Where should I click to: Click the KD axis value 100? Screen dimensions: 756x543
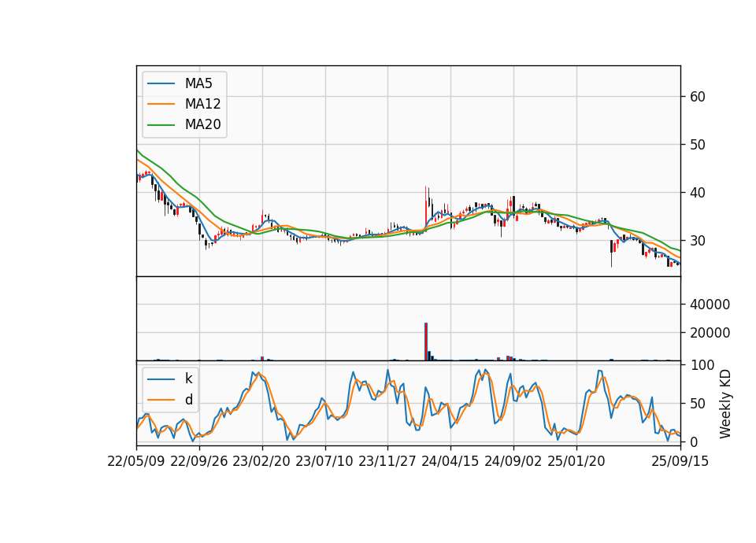point(702,365)
